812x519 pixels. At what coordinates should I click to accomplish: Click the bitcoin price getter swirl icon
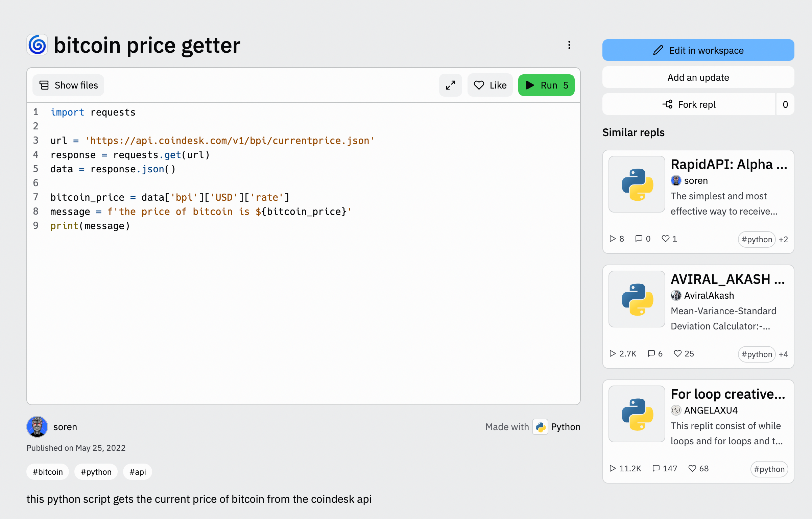37,45
